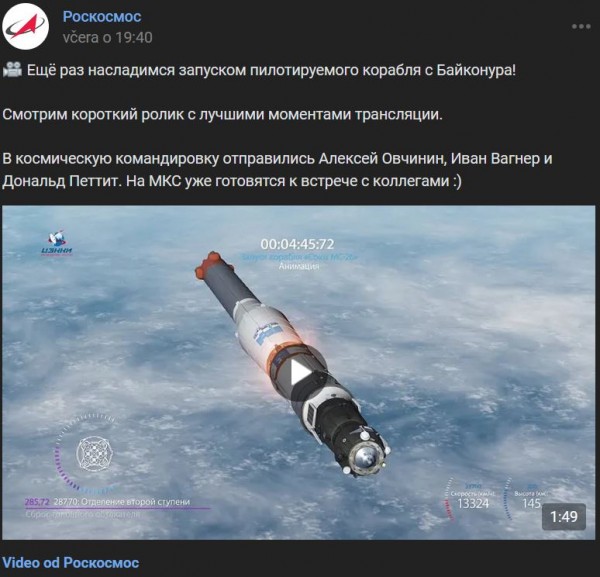Open the Роскосмос avatar logo
Screen dimensions: 600x577
pyautogui.click(x=26, y=26)
